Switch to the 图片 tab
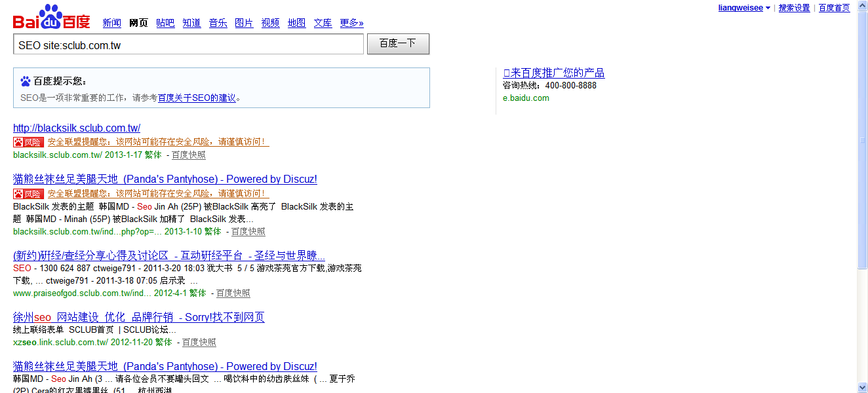This screenshot has width=868, height=393. (x=244, y=23)
